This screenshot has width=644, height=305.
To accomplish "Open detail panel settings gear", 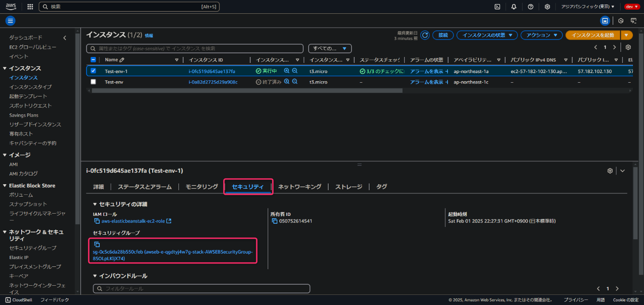I will 610,170.
